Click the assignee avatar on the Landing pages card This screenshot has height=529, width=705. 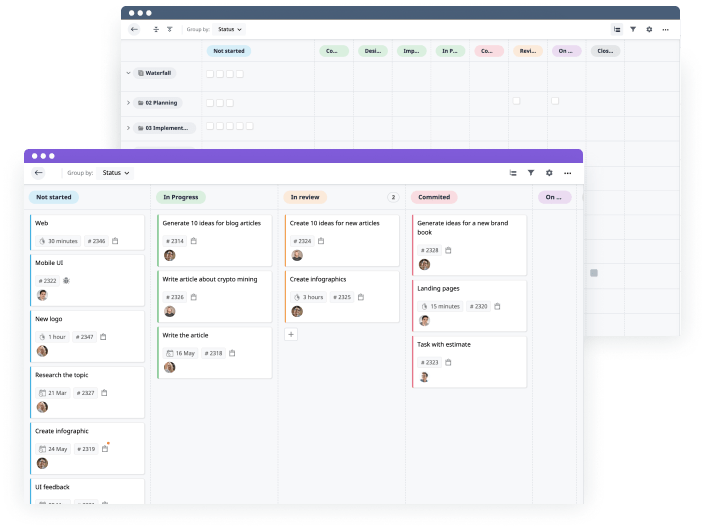pyautogui.click(x=424, y=320)
